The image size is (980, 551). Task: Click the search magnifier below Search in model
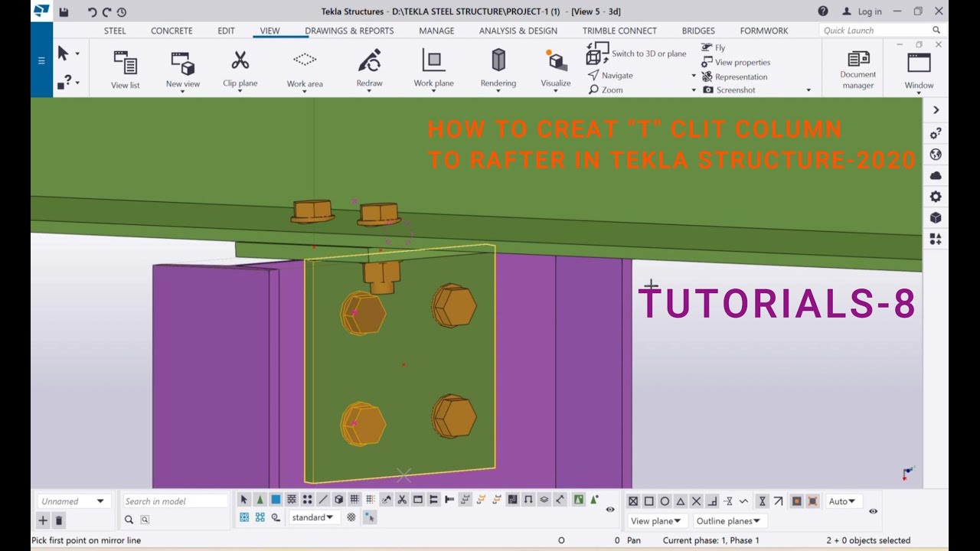129,520
